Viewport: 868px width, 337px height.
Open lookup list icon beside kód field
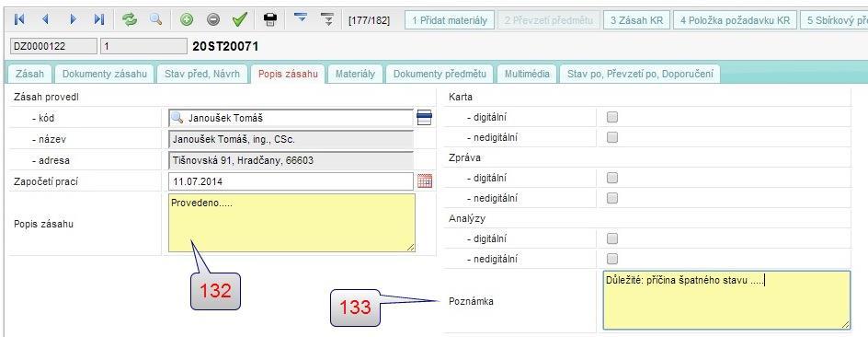[424, 118]
